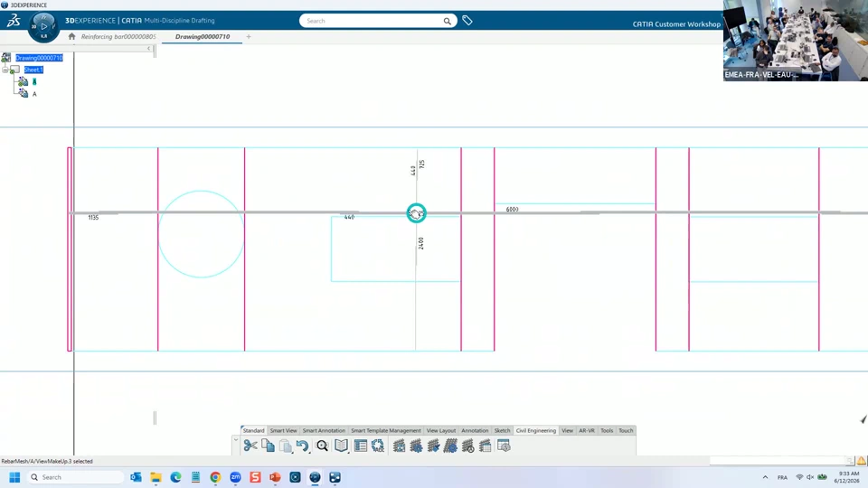Open Smart Template Management tab
The height and width of the screenshot is (488, 868).
(x=386, y=430)
